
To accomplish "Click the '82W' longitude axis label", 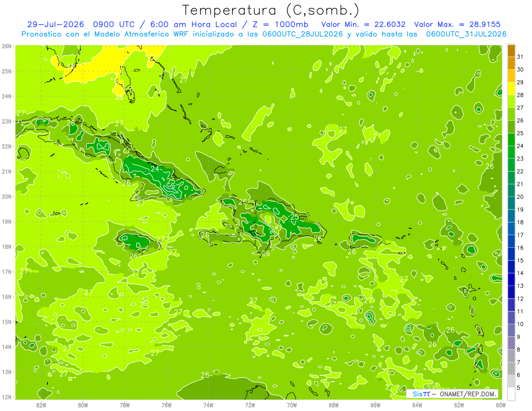I will [x=41, y=404].
